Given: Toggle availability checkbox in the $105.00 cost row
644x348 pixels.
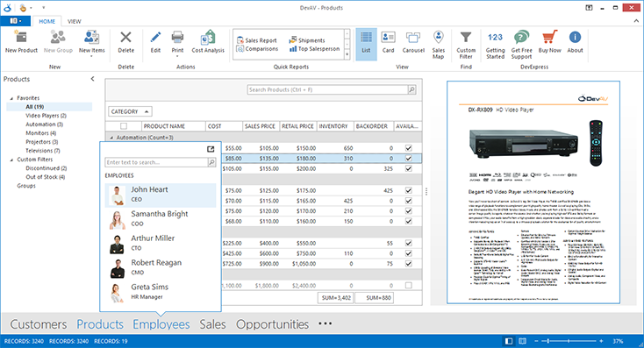Looking at the screenshot, I should point(408,168).
